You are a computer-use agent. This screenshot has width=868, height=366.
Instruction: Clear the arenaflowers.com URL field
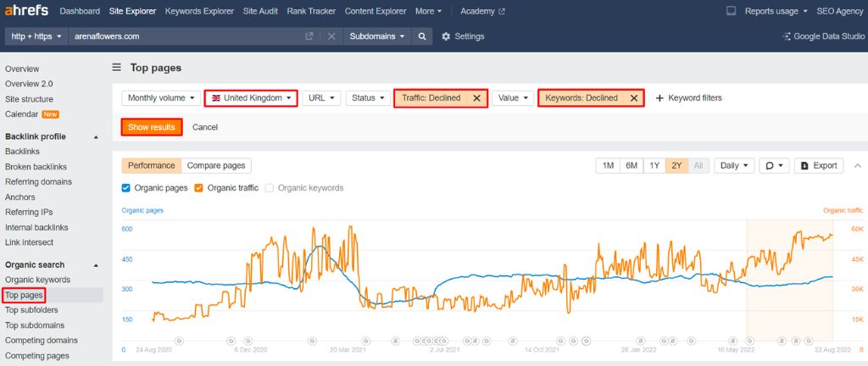(x=331, y=36)
